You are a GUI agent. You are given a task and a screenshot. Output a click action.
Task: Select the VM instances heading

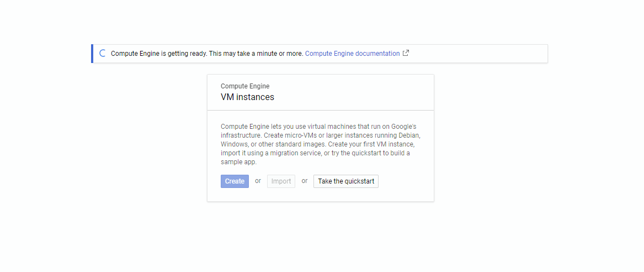pyautogui.click(x=247, y=97)
